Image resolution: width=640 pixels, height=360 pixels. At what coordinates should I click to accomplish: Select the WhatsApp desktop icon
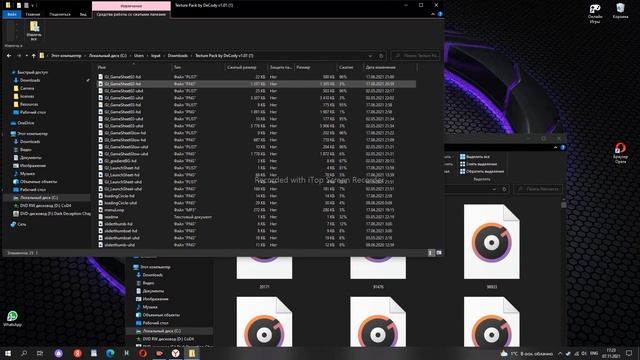click(12, 318)
